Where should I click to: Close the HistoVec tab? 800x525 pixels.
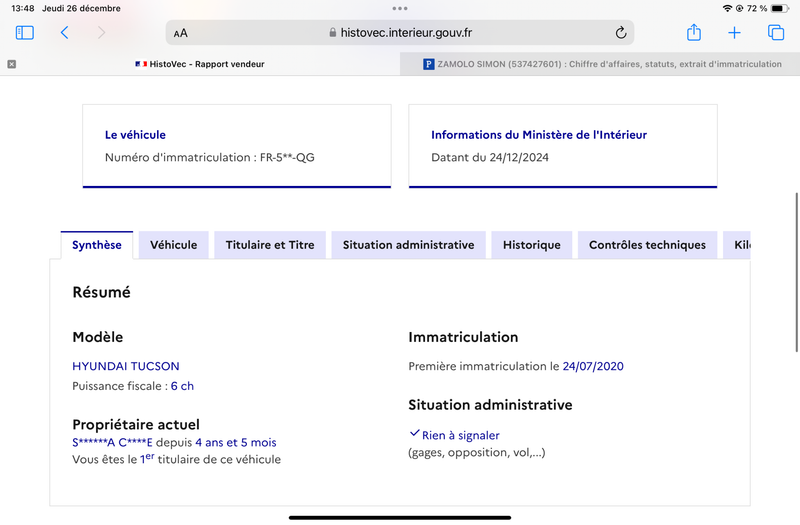12,64
